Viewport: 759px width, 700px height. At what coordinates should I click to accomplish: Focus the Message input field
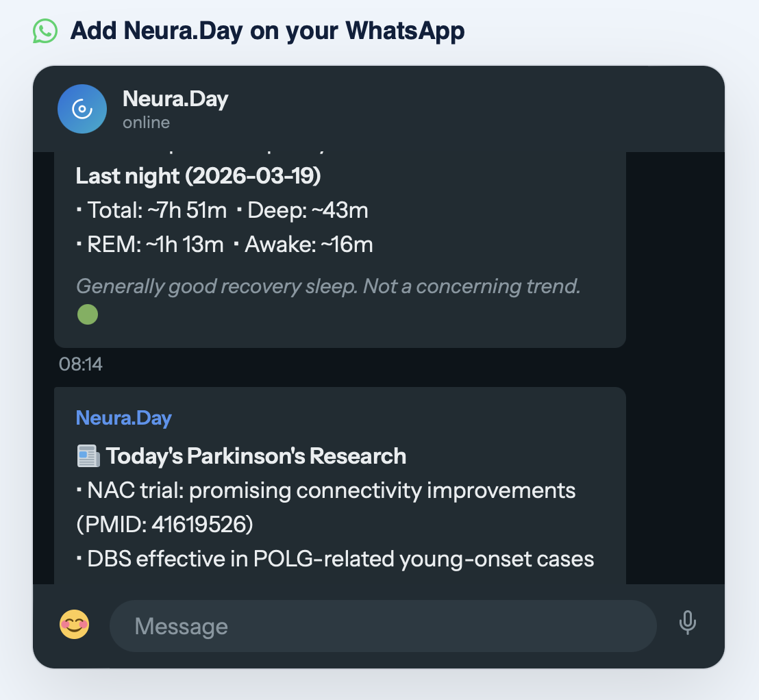coord(382,626)
